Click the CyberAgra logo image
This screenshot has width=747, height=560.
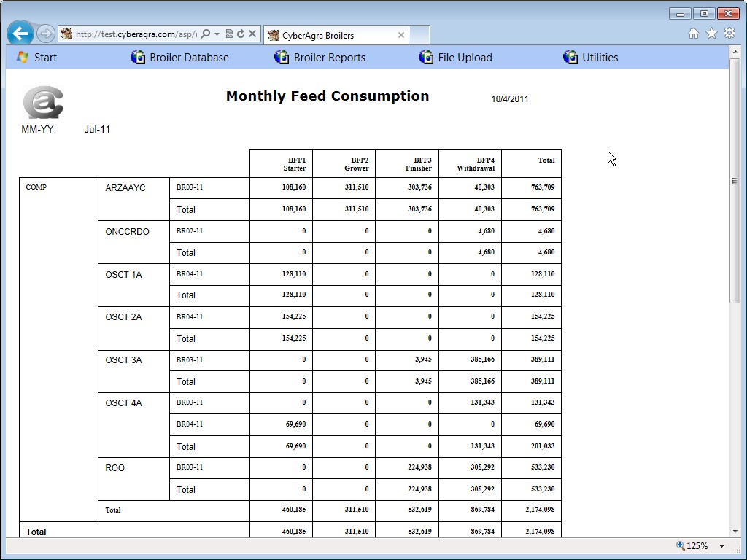[43, 102]
